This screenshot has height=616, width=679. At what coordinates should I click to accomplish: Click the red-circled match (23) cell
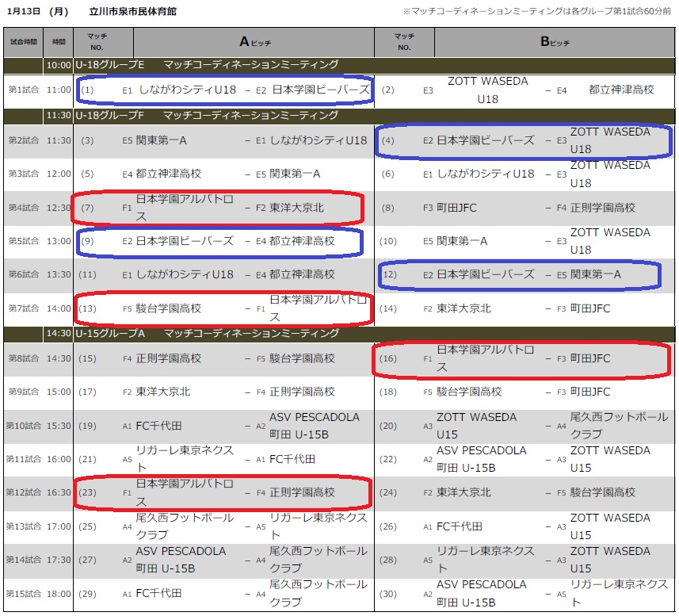click(x=222, y=493)
